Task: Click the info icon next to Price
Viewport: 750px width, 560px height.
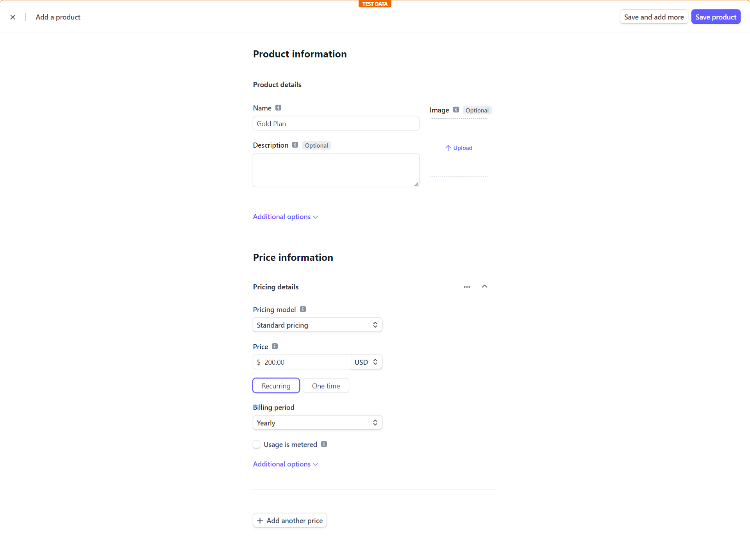Action: pyautogui.click(x=275, y=346)
